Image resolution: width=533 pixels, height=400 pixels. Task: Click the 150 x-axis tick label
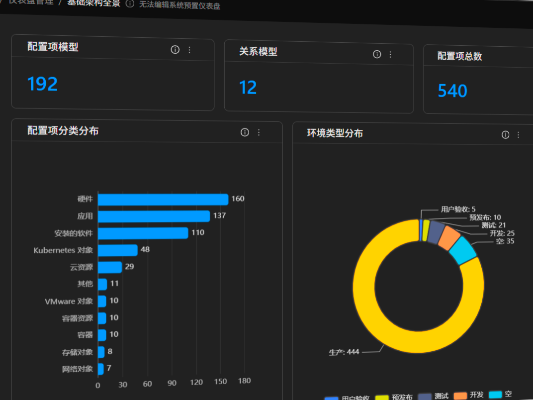tap(220, 382)
